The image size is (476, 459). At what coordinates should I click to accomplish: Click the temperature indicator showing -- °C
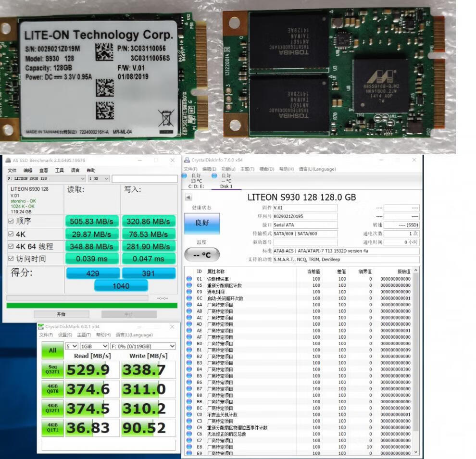[201, 255]
